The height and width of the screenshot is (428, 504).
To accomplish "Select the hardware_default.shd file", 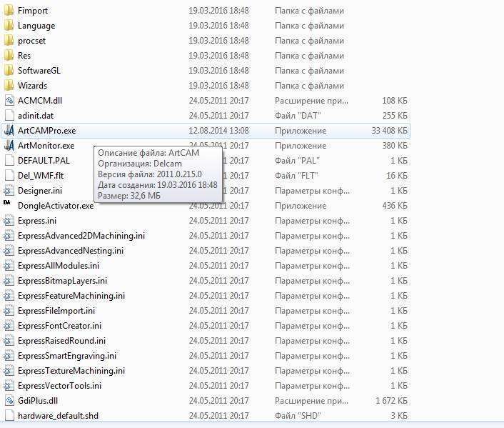I will [x=58, y=416].
